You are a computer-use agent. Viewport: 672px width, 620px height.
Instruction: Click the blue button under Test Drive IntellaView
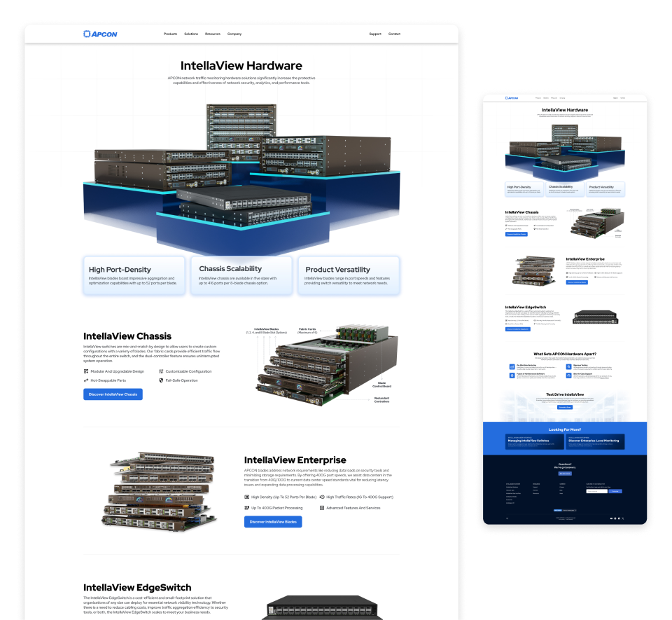(565, 407)
